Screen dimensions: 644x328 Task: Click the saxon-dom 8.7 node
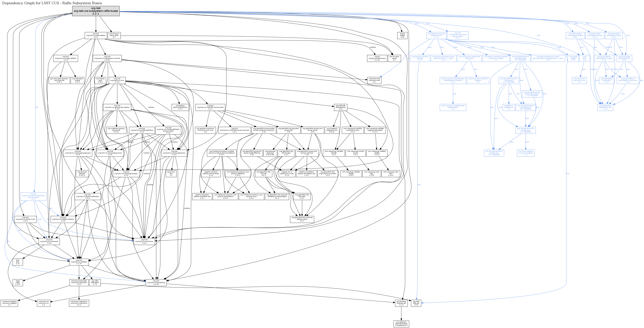pyautogui.click(x=114, y=36)
